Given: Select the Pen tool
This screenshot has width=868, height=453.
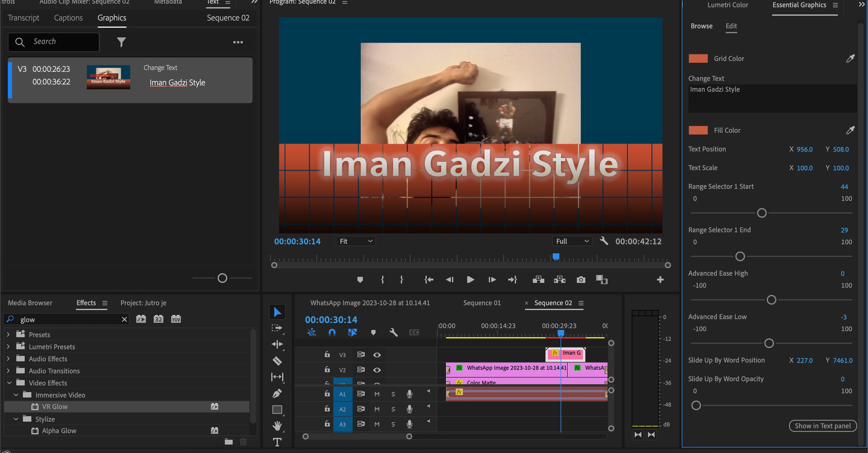Looking at the screenshot, I should 277,393.
